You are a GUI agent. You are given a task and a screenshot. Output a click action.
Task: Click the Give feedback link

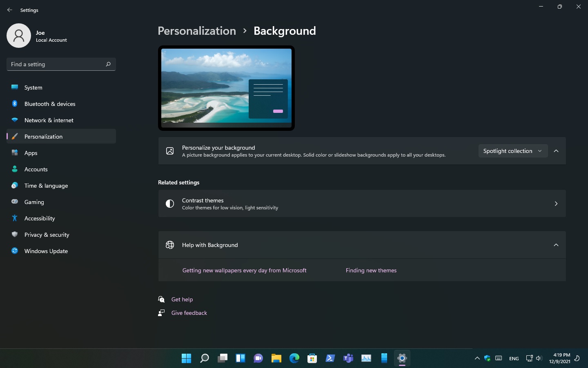pos(189,313)
